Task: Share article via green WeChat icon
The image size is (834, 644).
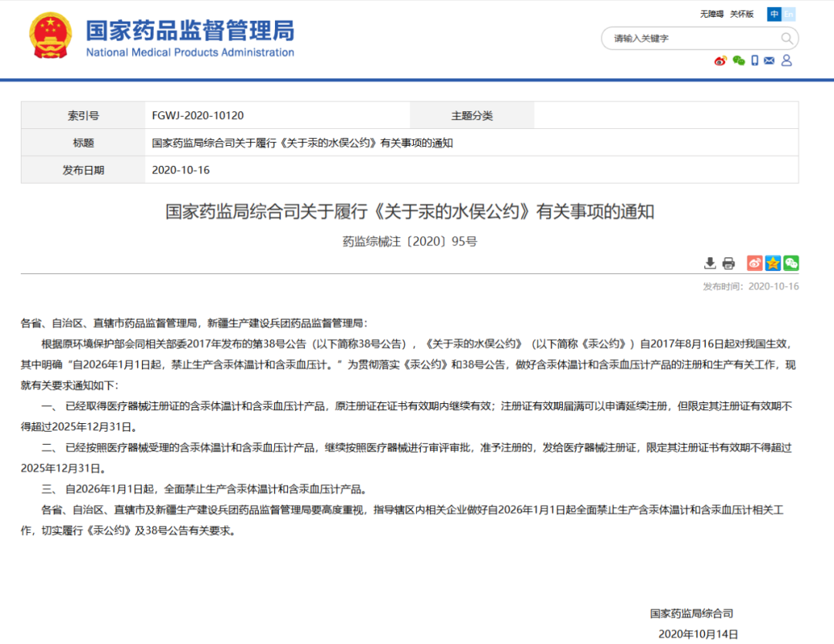Action: click(791, 263)
